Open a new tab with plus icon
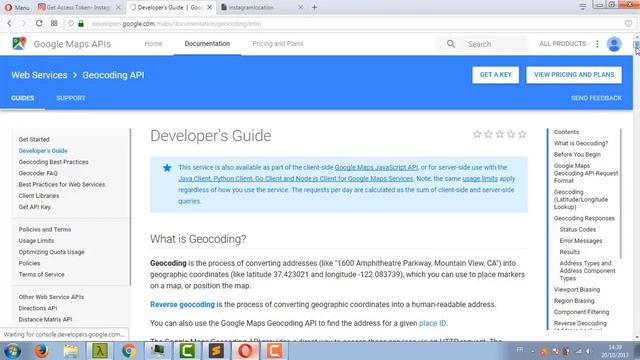 tap(314, 7)
